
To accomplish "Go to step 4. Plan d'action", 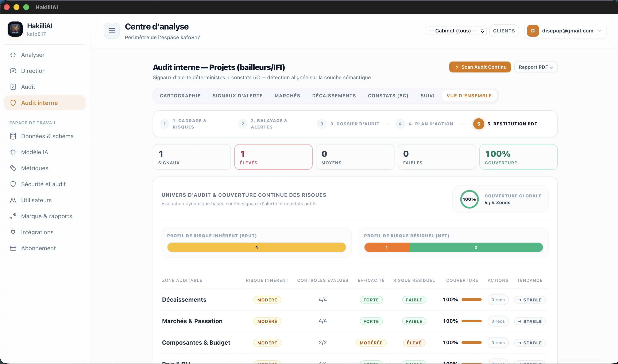I will click(424, 124).
